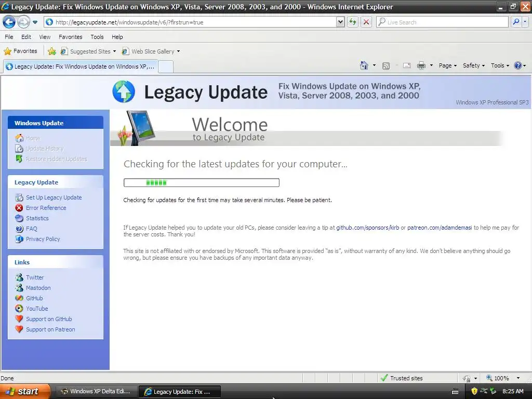Select the Legacy Update browser tab
Screen dimensions: 532x399
81,66
